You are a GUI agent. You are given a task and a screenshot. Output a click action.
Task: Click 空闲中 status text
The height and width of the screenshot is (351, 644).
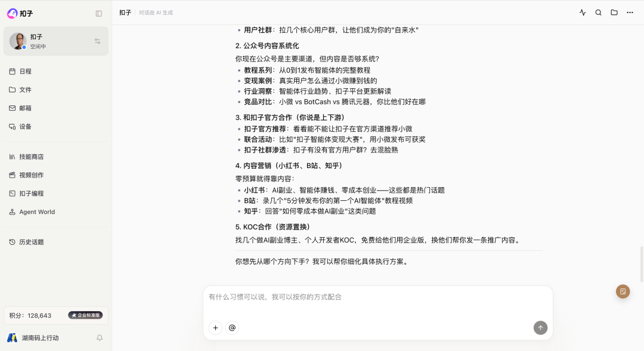(38, 47)
